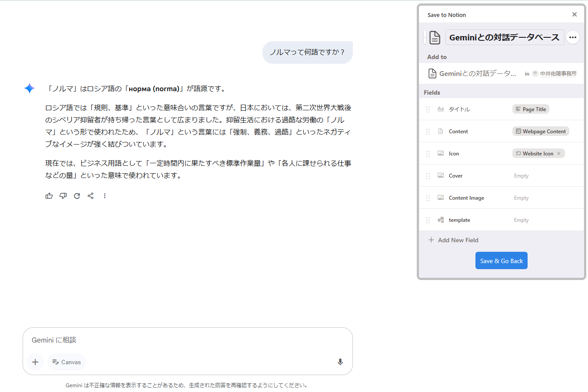Viewport: 588px width, 392px height.
Task: Open the three-dots menu in Notion panel
Action: (x=573, y=37)
